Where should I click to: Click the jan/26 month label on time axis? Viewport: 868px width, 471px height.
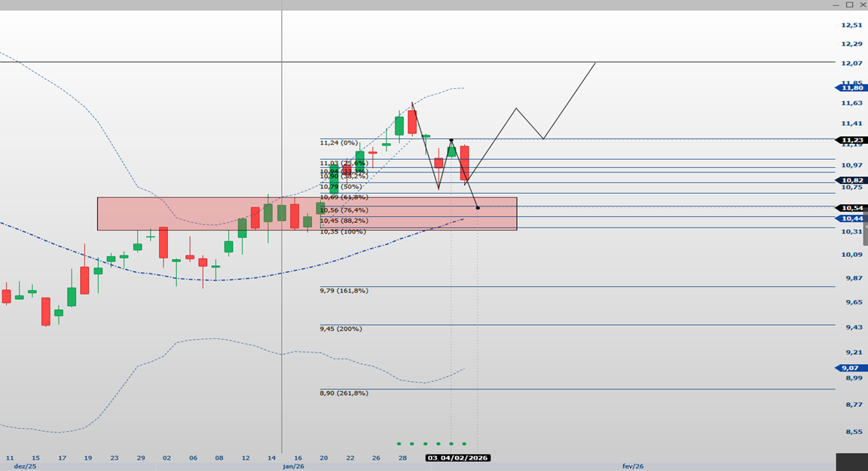(293, 466)
